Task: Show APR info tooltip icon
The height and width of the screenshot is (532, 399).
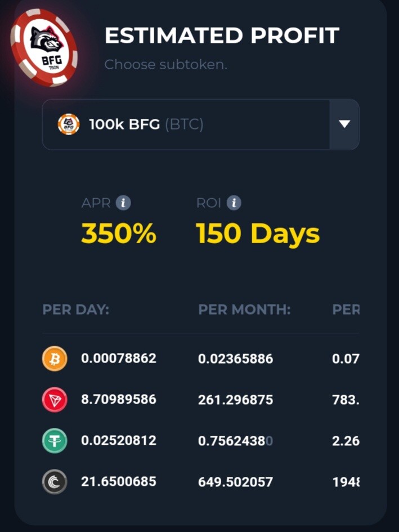Action: pyautogui.click(x=123, y=203)
